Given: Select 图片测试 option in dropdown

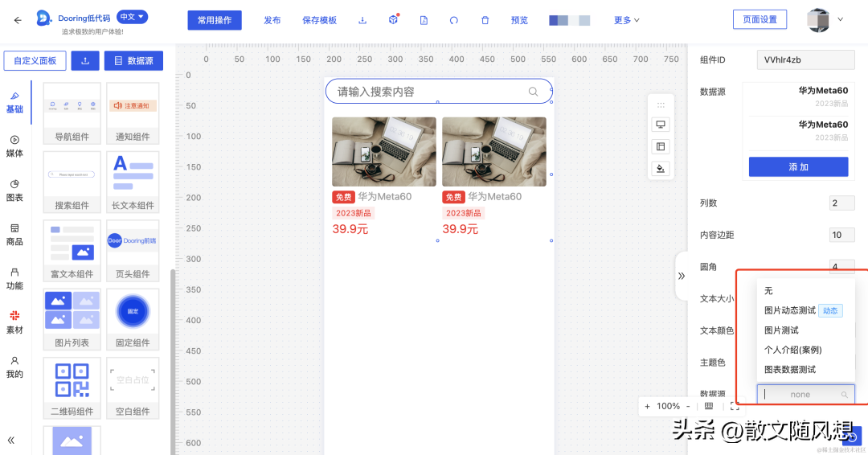Looking at the screenshot, I should pos(805,330).
